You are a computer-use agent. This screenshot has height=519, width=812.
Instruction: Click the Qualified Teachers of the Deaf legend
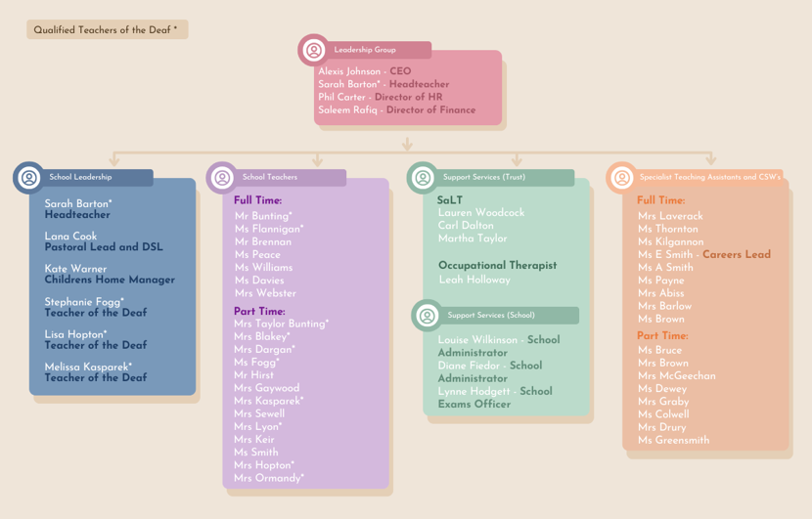(x=107, y=29)
